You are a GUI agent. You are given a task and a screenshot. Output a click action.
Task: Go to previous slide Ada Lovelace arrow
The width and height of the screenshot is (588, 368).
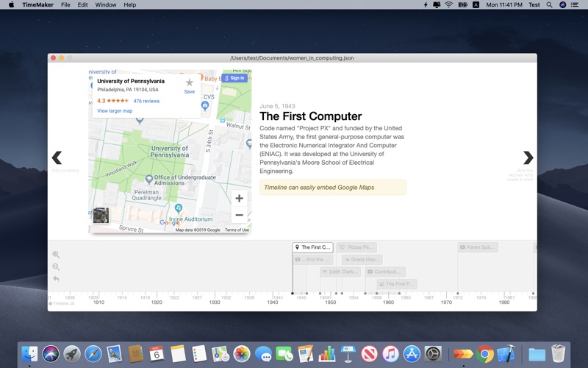57,158
